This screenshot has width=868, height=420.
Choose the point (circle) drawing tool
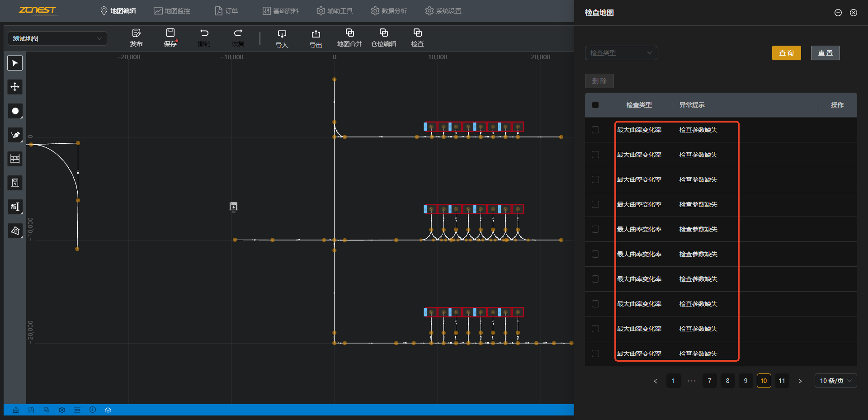(15, 111)
